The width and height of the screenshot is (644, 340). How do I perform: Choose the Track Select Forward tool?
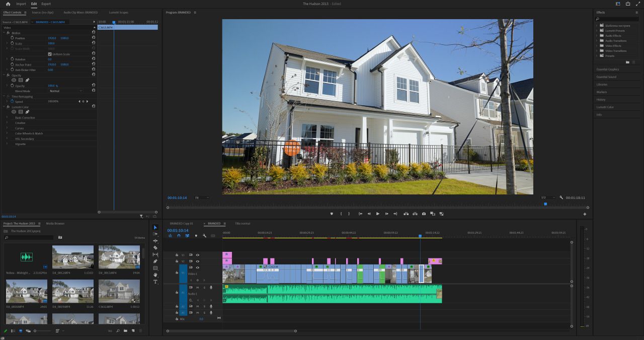155,234
